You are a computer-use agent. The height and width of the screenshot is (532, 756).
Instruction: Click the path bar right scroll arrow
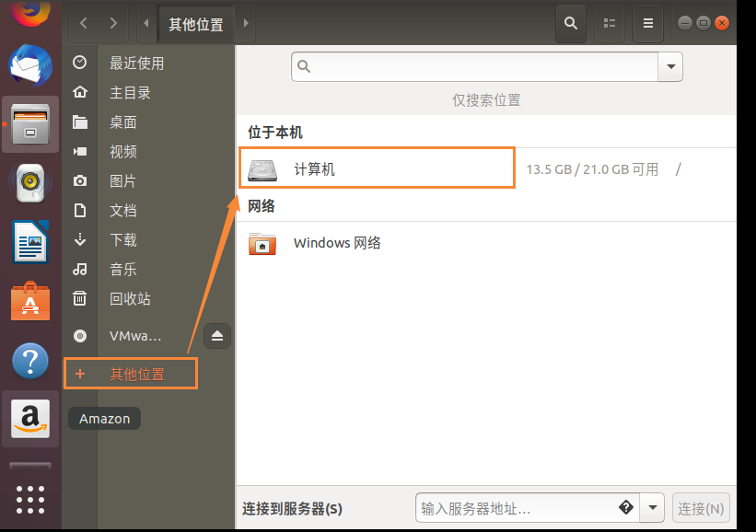pyautogui.click(x=246, y=23)
